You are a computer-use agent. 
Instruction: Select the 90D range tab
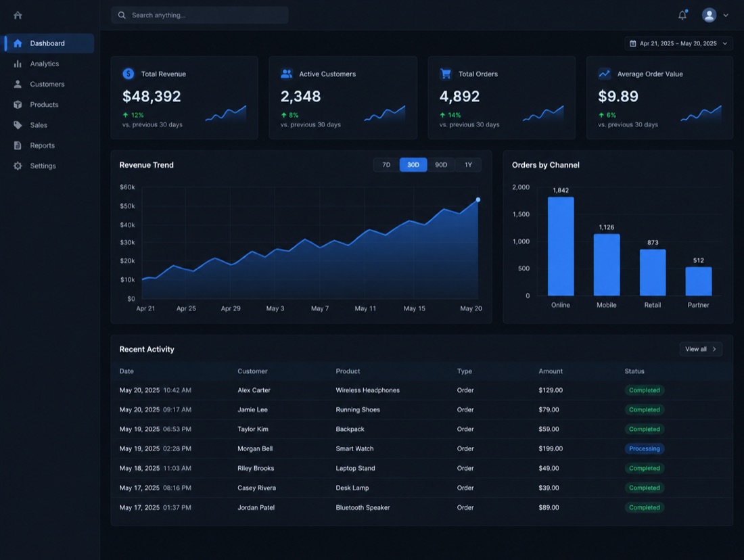[x=441, y=164]
